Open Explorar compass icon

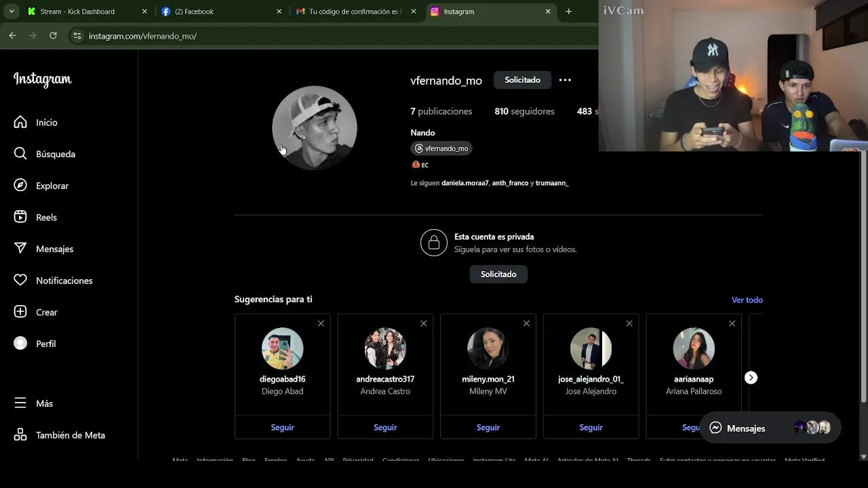pyautogui.click(x=20, y=186)
